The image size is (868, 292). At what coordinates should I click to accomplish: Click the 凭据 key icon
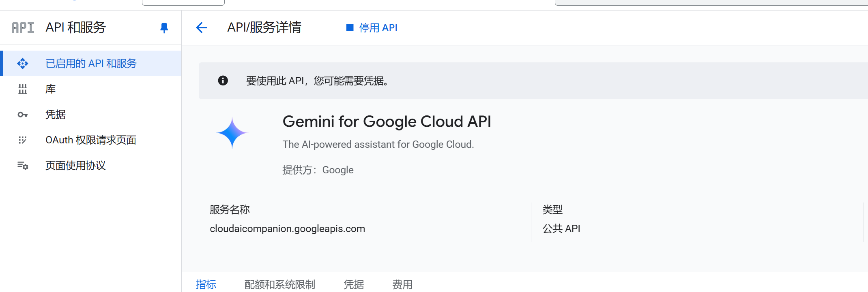point(23,115)
